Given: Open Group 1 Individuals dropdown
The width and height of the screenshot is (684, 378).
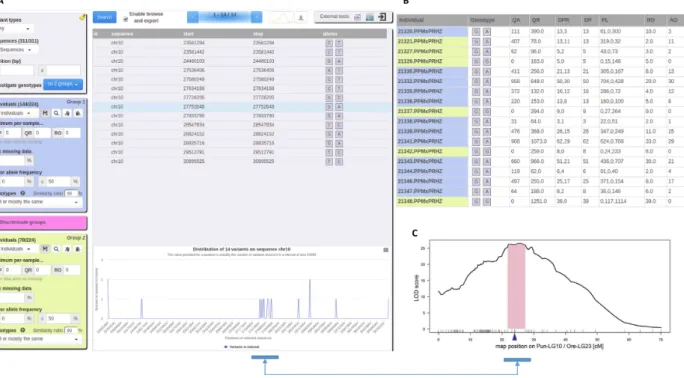Looking at the screenshot, I should 18,113.
